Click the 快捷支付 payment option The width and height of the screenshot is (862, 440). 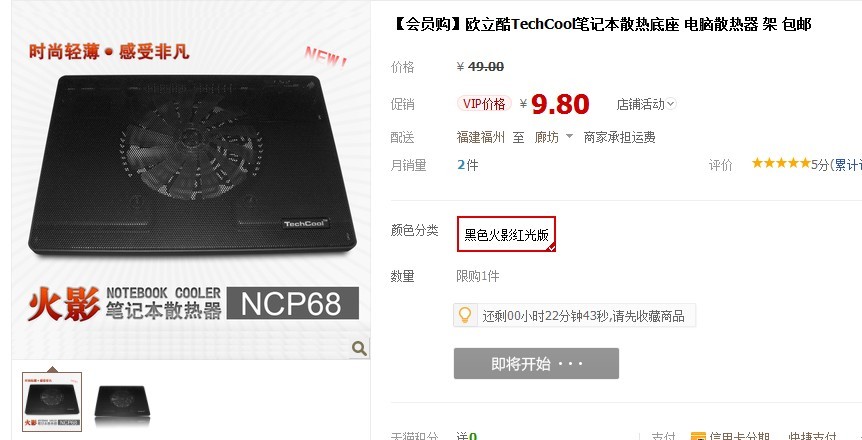[813, 437]
